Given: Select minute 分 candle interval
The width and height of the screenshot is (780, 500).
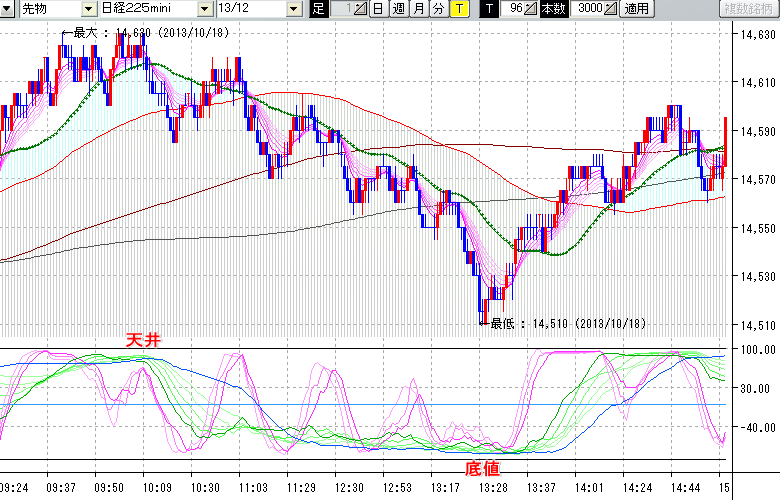Looking at the screenshot, I should (x=438, y=9).
